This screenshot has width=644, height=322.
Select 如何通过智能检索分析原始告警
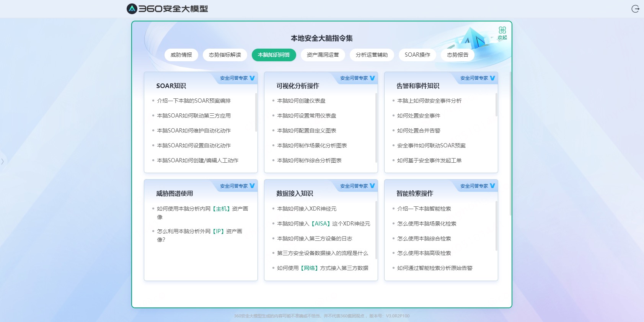pos(435,268)
